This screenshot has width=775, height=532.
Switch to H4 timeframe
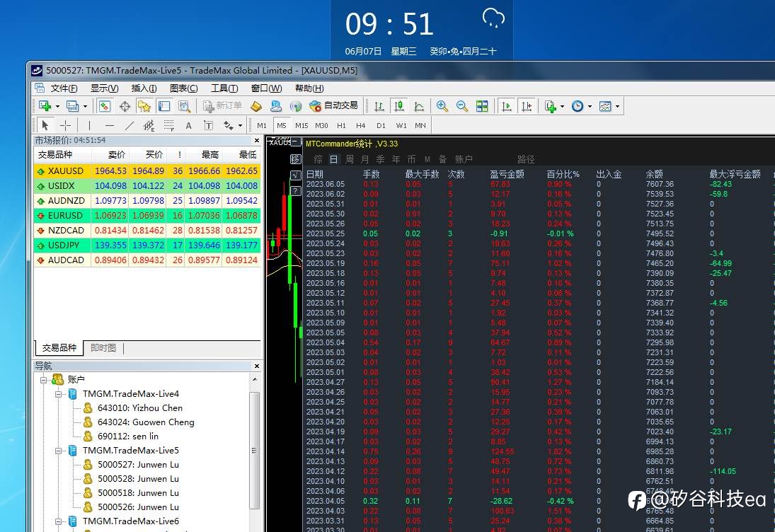[361, 125]
